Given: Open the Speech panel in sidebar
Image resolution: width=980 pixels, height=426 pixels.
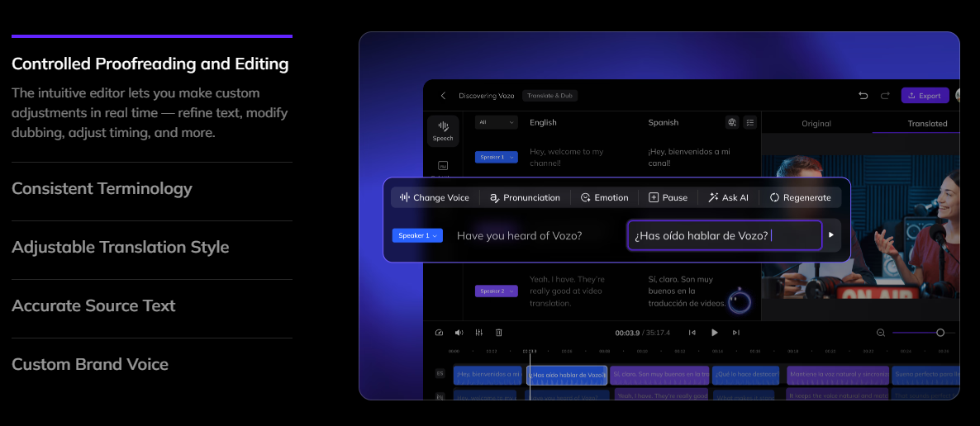Looking at the screenshot, I should tap(443, 131).
